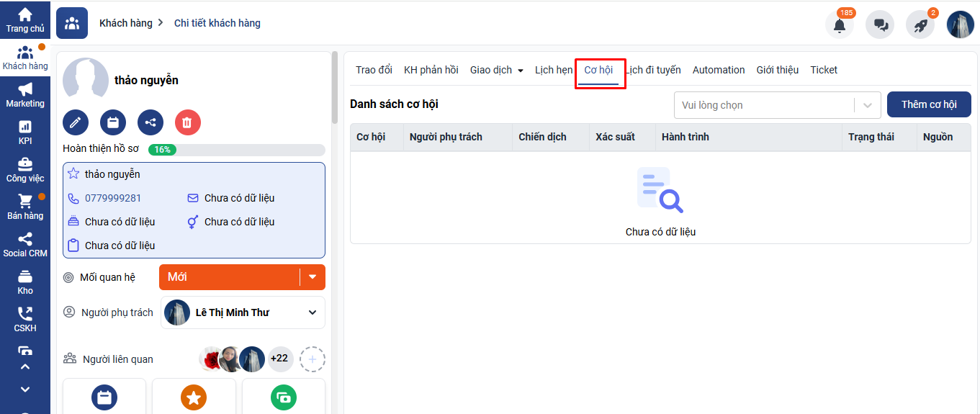Mark customer as favorite with star icon
The image size is (980, 414).
tap(73, 174)
